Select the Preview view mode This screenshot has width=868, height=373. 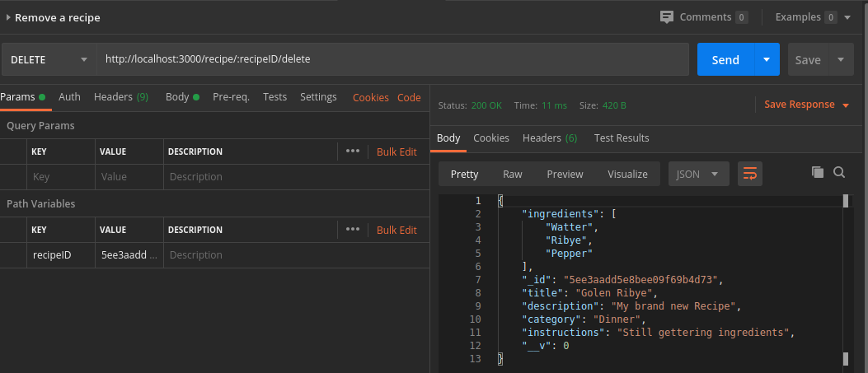[x=565, y=174]
